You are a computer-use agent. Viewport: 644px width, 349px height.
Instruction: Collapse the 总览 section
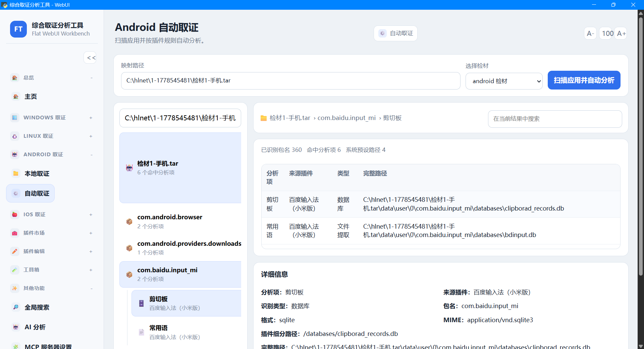pyautogui.click(x=91, y=78)
